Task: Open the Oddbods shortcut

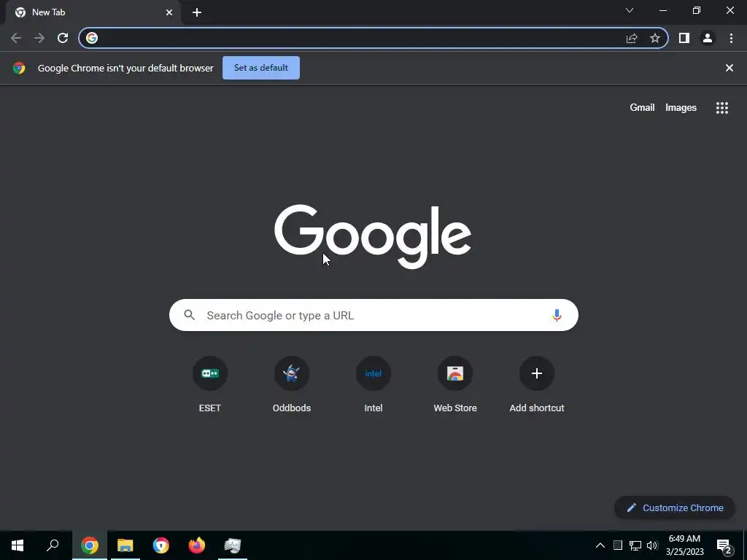Action: (292, 384)
